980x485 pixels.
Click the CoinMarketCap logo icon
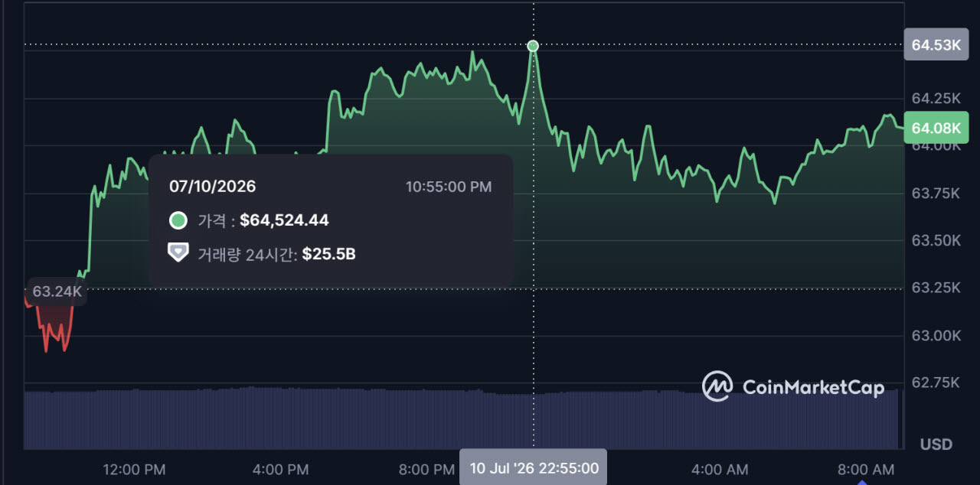pos(717,386)
